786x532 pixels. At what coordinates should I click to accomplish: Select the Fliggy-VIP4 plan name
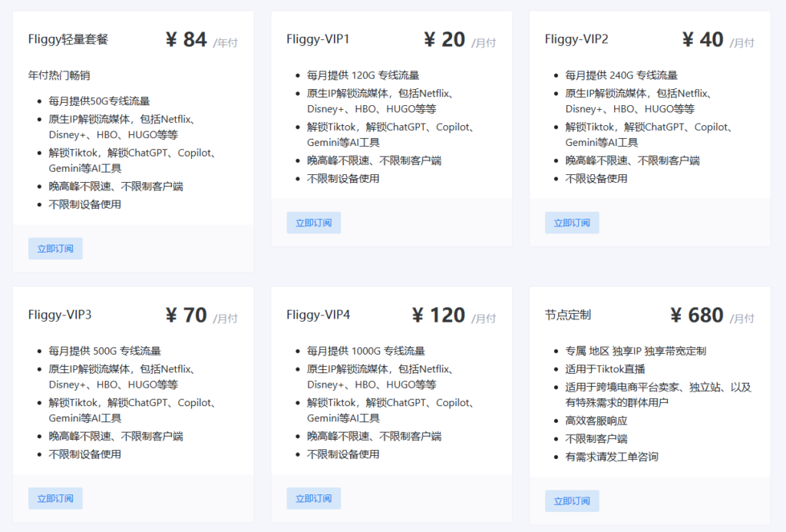pyautogui.click(x=318, y=315)
